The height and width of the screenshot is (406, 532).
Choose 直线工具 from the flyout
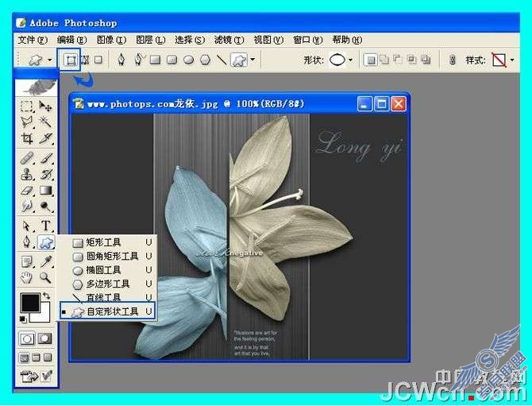108,297
